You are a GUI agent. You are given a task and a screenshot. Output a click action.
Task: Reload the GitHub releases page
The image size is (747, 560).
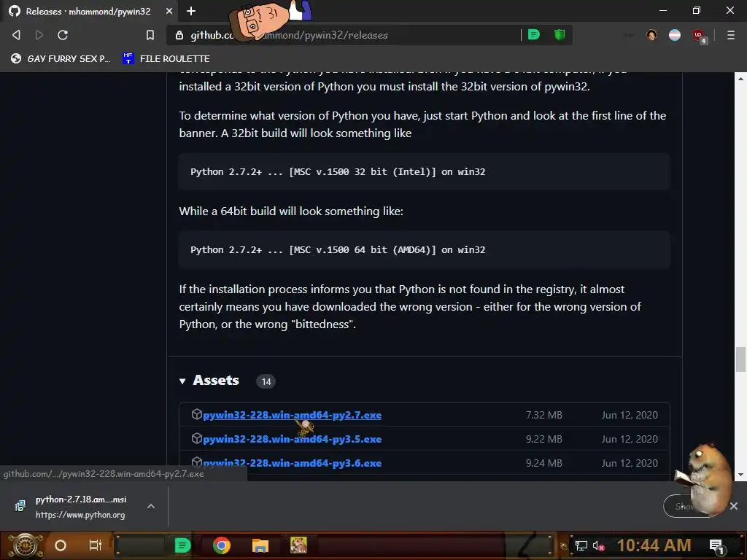click(63, 35)
